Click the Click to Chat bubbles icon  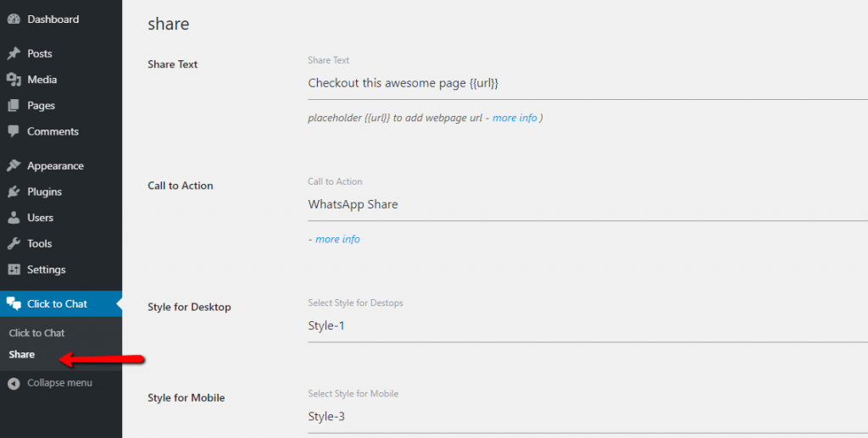point(14,303)
